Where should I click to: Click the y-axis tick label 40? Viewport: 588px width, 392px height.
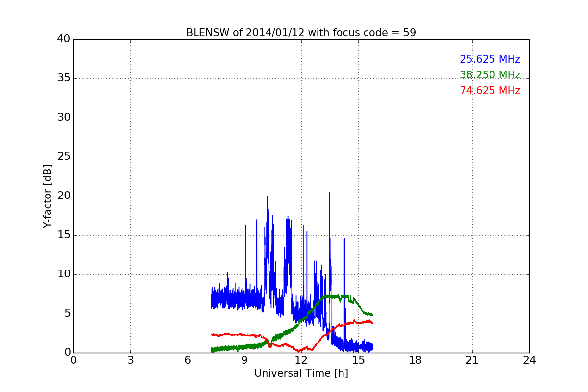tap(64, 39)
